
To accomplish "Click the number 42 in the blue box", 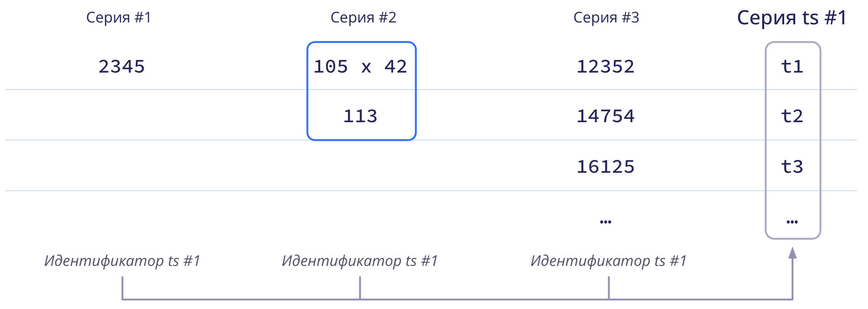I will coord(396,66).
